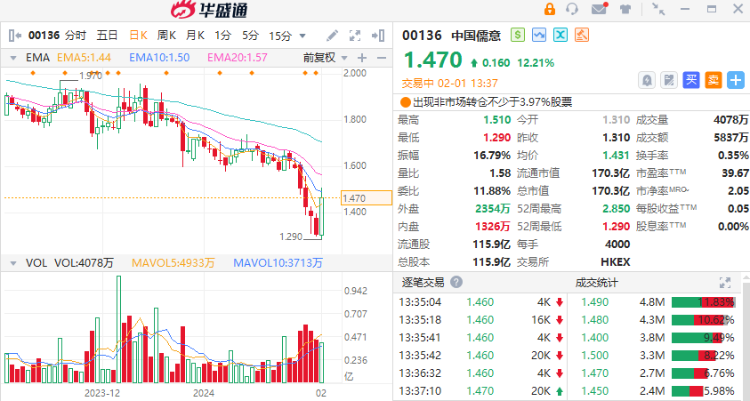The width and height of the screenshot is (750, 401).
Task: Click the 换手率 value 0.35%
Action: (733, 156)
